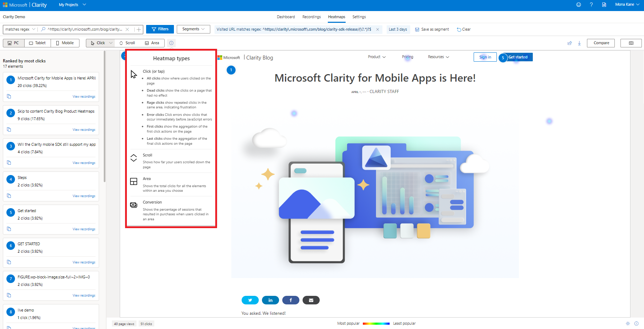644x329 pixels.
Task: Open the Segments dropdown
Action: coord(194,29)
